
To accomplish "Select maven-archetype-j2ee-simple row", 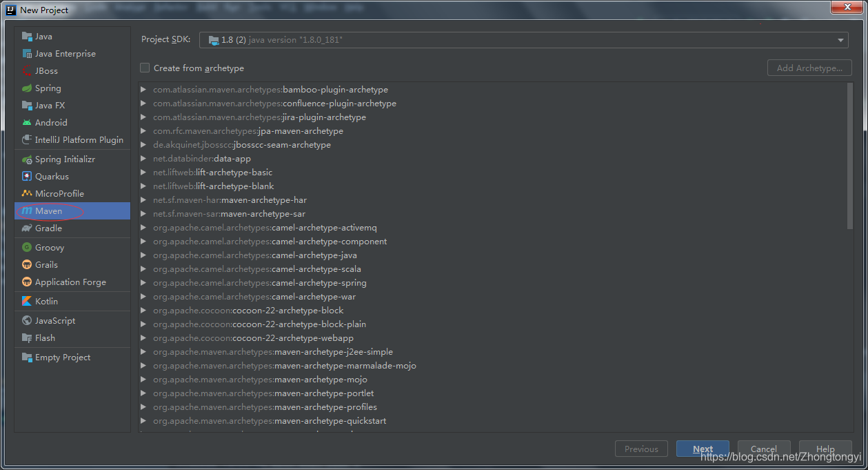I will point(492,352).
